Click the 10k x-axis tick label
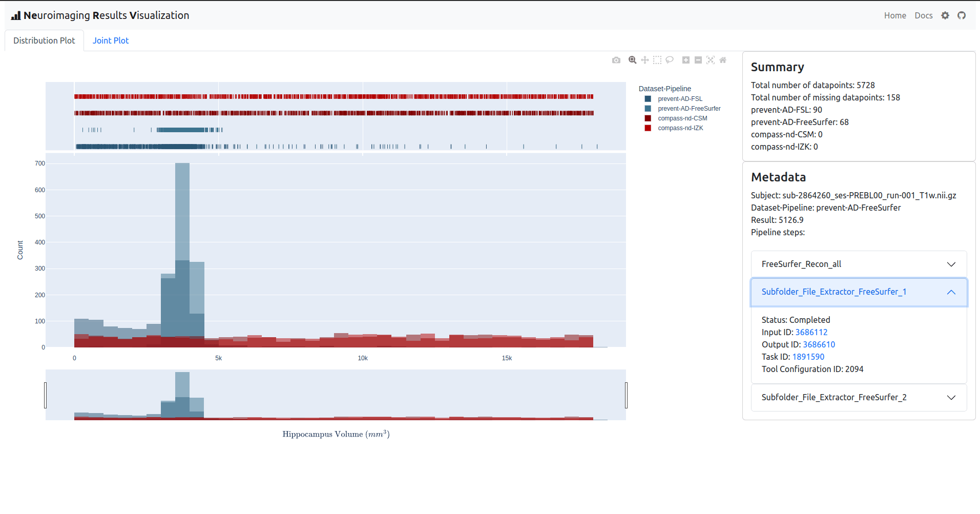The width and height of the screenshot is (980, 514). (363, 358)
